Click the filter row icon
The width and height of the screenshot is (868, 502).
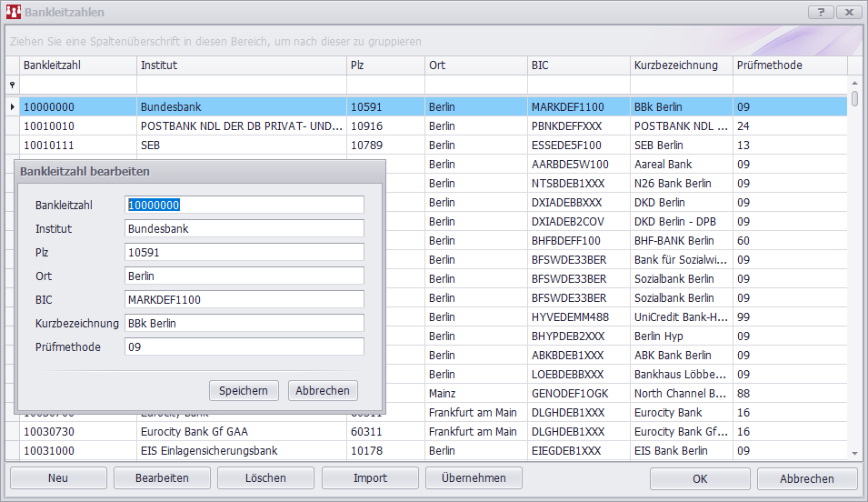12,85
